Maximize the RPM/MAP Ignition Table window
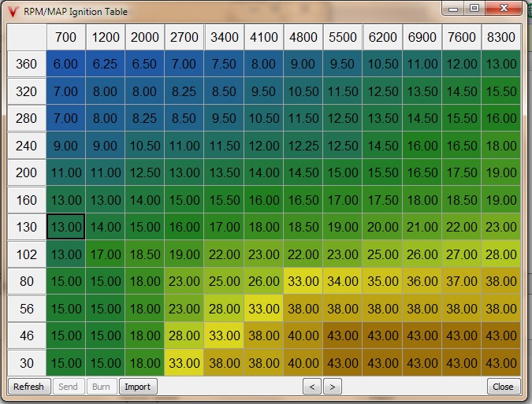The image size is (532, 404). click(474, 9)
